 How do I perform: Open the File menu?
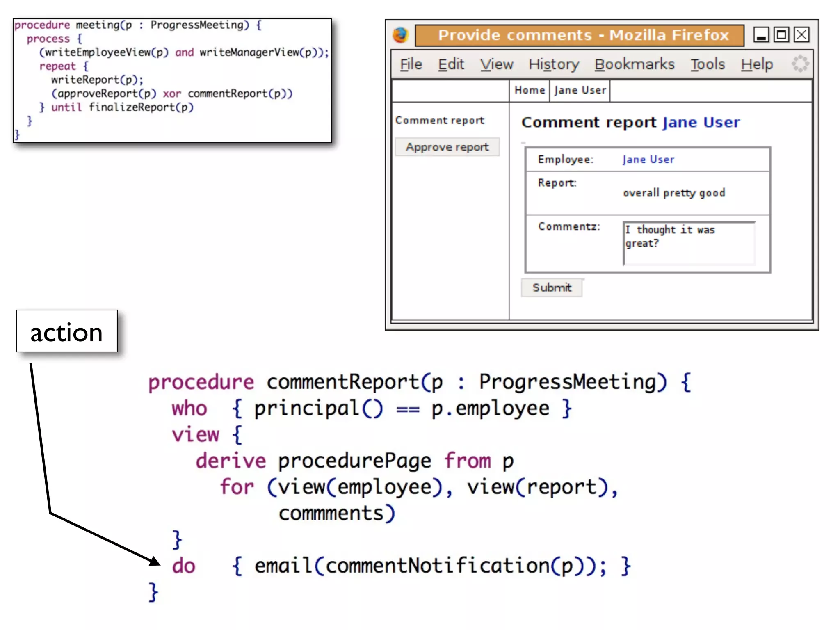pos(411,64)
